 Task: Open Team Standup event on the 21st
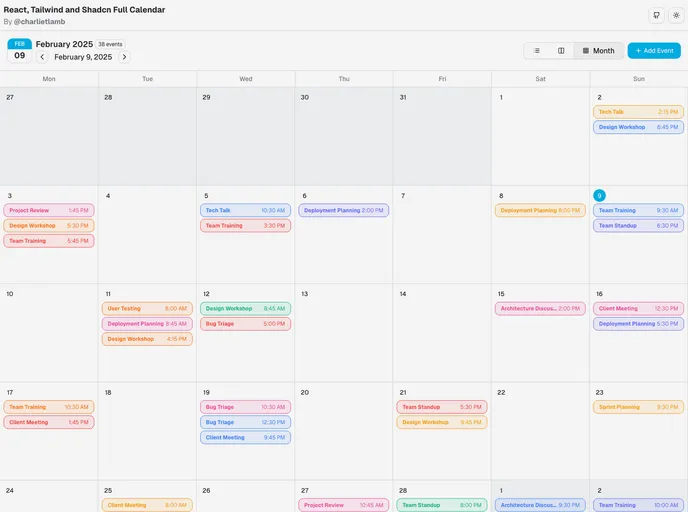coord(442,407)
